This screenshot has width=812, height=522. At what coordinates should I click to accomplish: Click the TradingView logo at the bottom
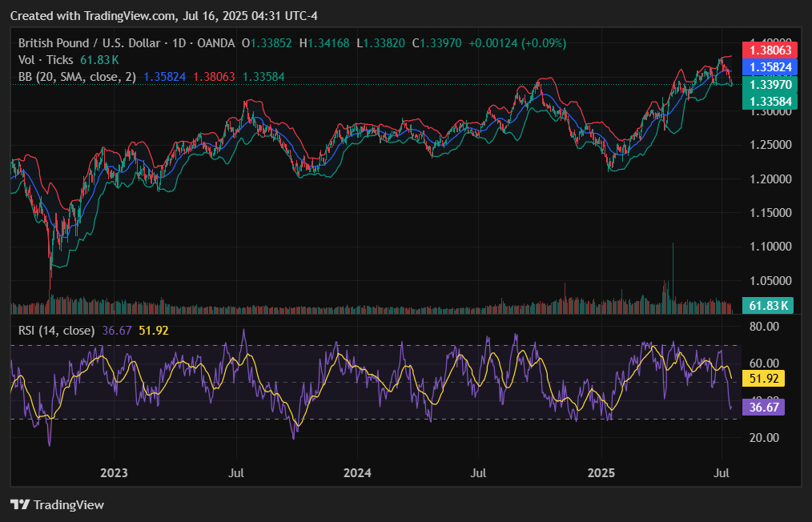tap(58, 504)
